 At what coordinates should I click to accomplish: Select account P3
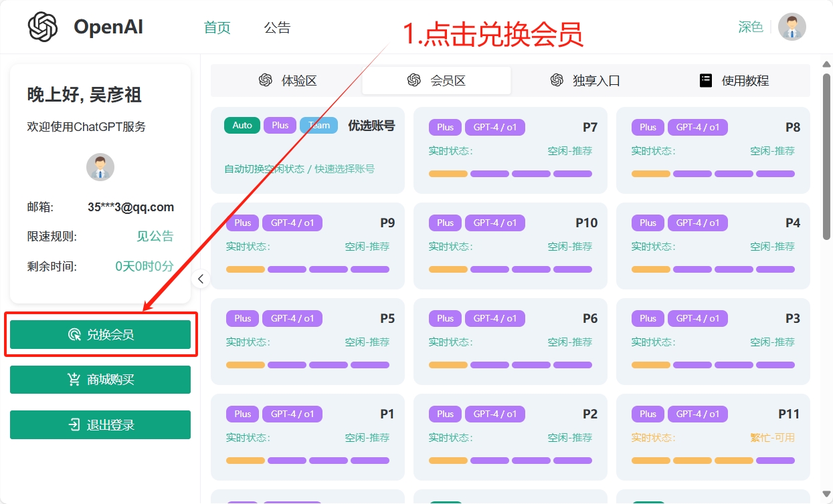(713, 342)
